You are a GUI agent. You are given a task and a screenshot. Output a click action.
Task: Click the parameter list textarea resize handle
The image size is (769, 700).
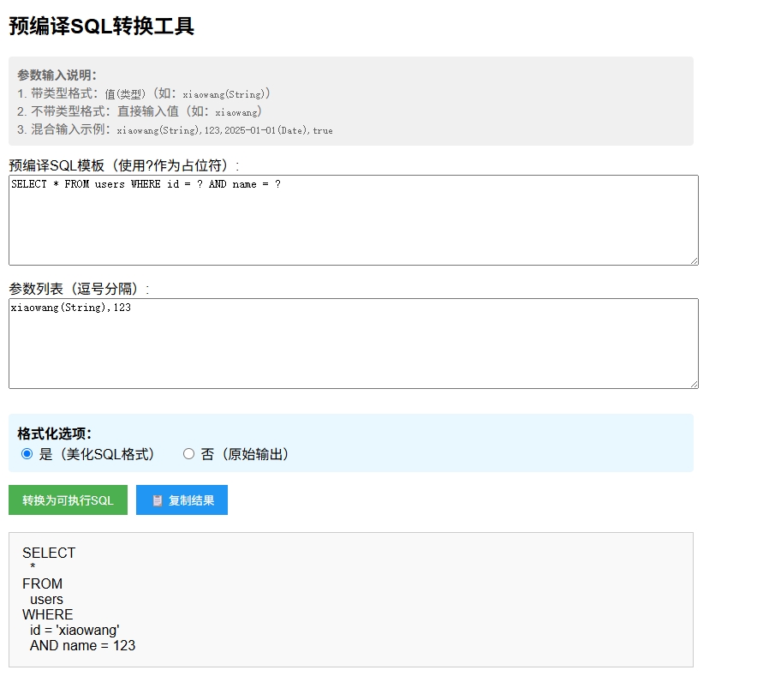(x=694, y=384)
